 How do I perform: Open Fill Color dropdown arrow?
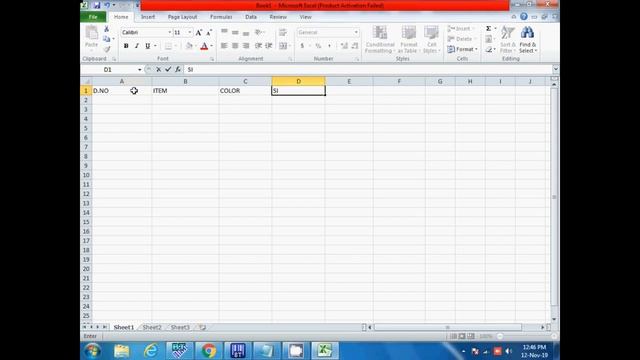(196, 46)
